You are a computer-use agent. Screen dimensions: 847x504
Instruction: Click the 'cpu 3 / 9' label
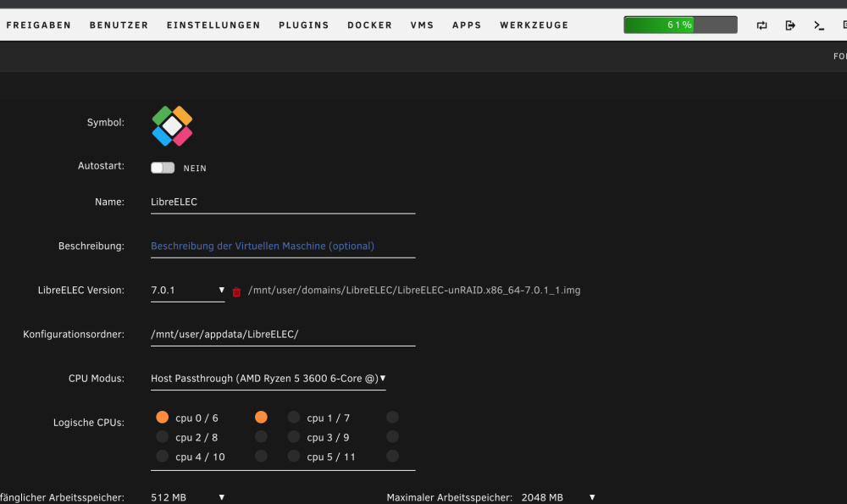click(x=328, y=438)
